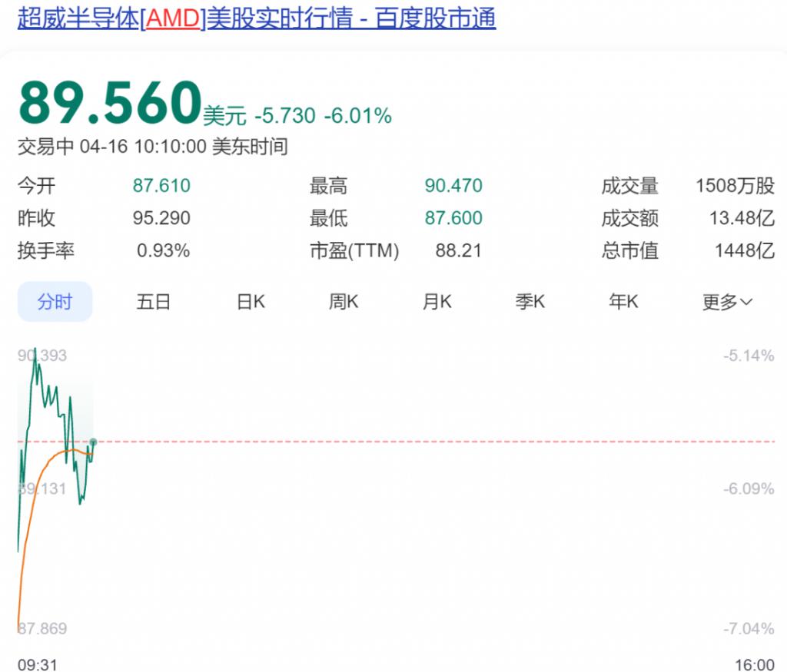Open the 超威半导体[AMD]美股实时行情 title link

(257, 18)
